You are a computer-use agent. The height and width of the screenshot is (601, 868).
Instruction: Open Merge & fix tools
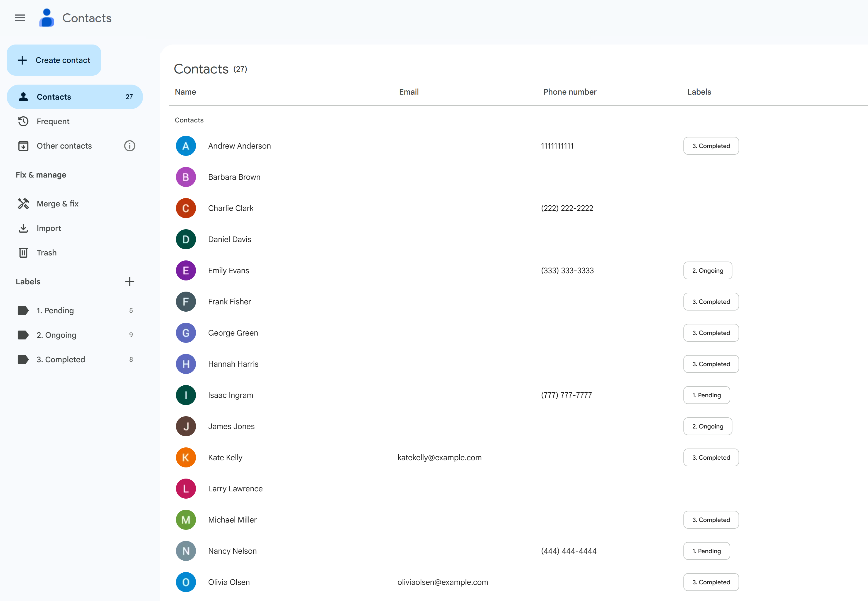(57, 204)
